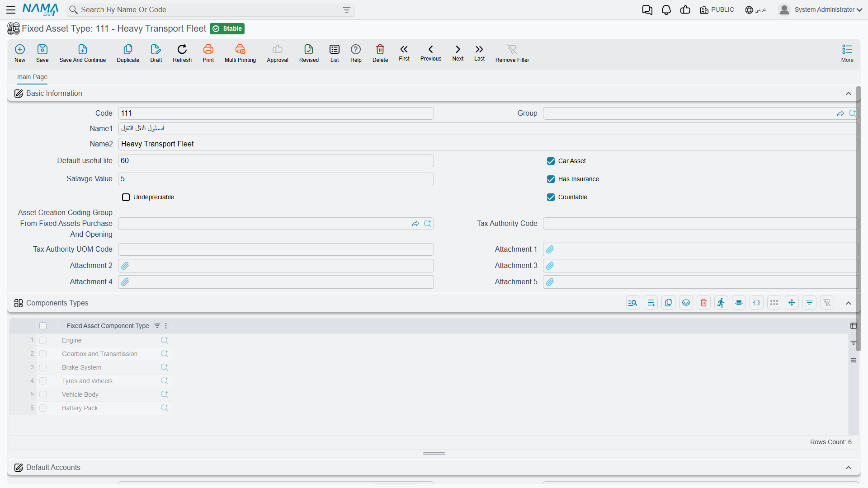
Task: Uncheck Has Insurance
Action: click(x=551, y=179)
